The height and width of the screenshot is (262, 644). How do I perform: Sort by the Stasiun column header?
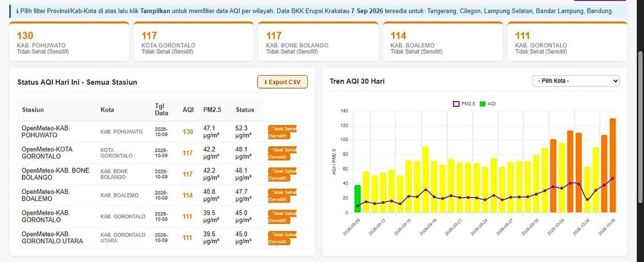click(33, 110)
